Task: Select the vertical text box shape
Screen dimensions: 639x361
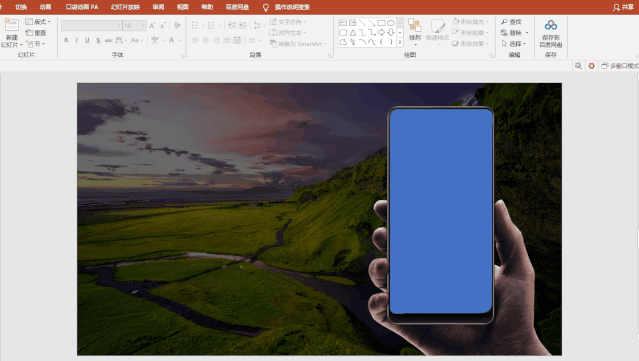Action: pos(353,23)
